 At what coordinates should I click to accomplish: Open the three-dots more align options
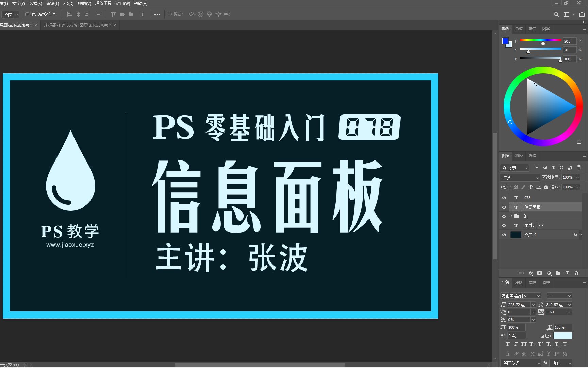[x=157, y=14]
